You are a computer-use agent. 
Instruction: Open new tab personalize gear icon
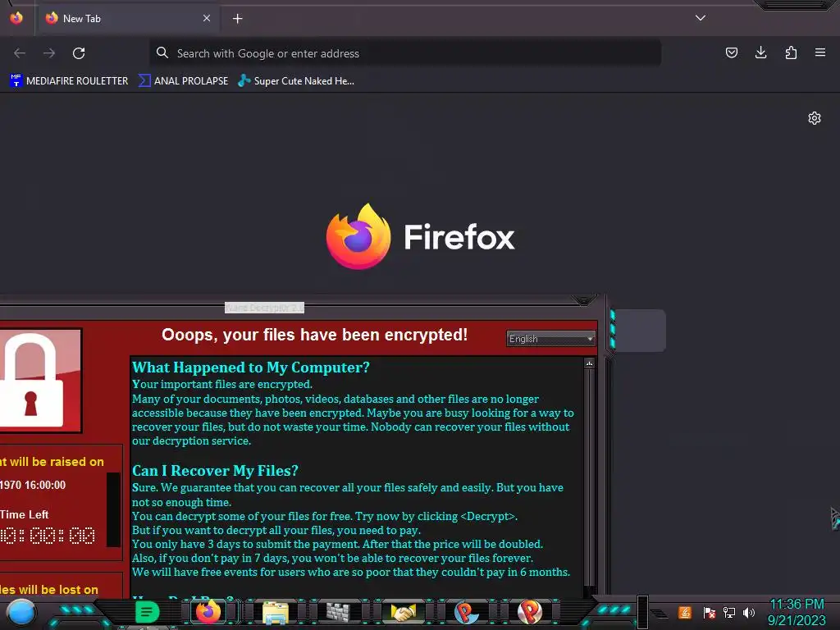[815, 118]
